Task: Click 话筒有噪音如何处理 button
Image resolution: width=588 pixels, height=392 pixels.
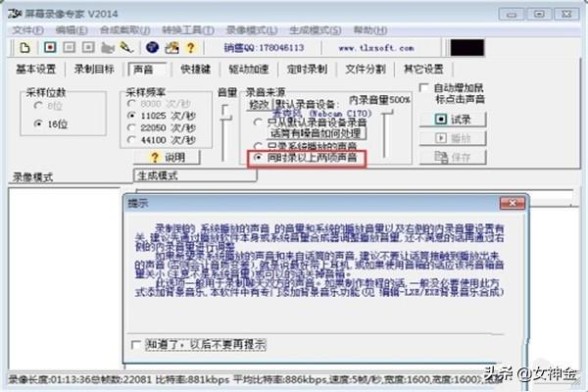Action: 316,133
